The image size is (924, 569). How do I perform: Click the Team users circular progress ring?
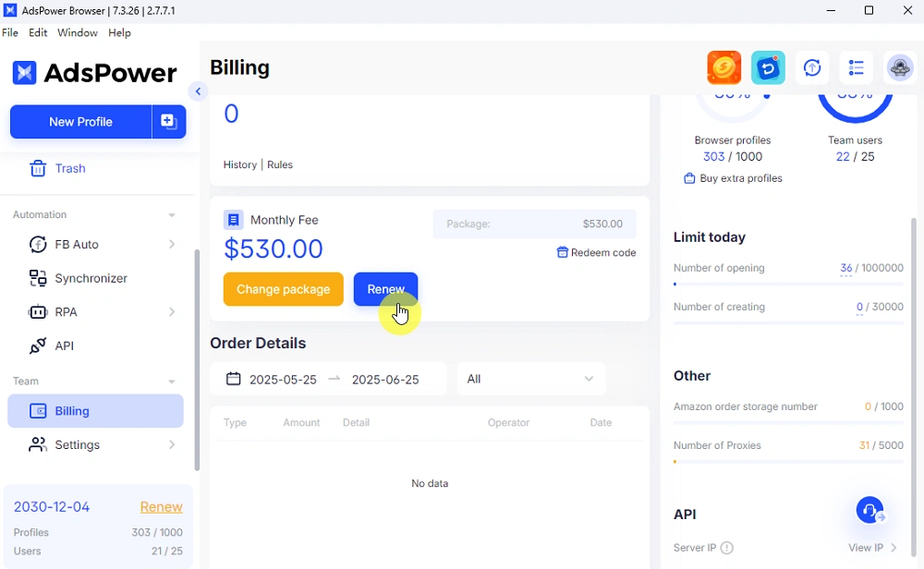click(x=855, y=107)
